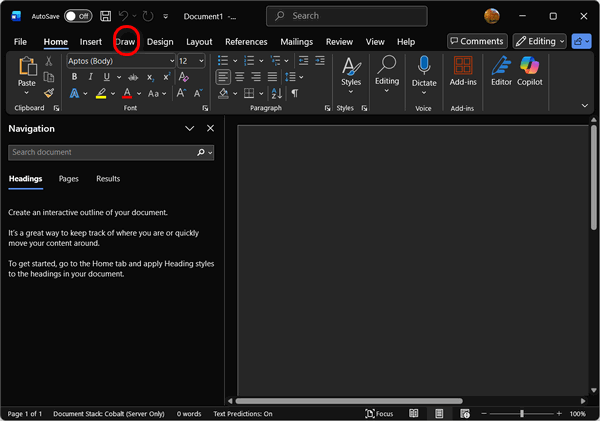Expand the font size dropdown
600x421 pixels.
[x=202, y=61]
